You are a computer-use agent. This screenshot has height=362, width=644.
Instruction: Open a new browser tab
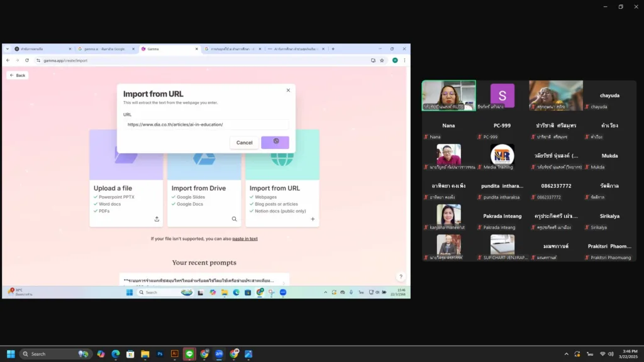pyautogui.click(x=333, y=49)
